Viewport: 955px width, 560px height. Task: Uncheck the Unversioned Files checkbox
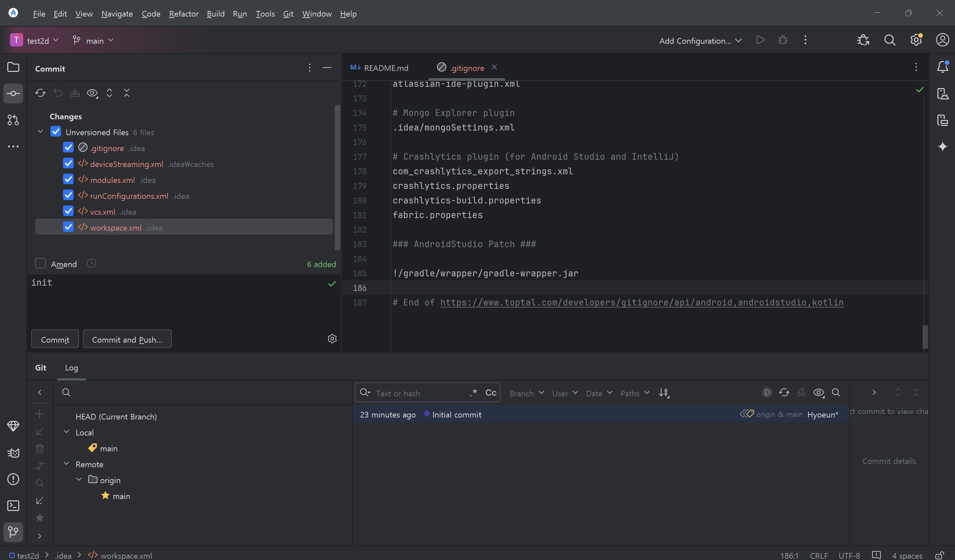coord(56,132)
